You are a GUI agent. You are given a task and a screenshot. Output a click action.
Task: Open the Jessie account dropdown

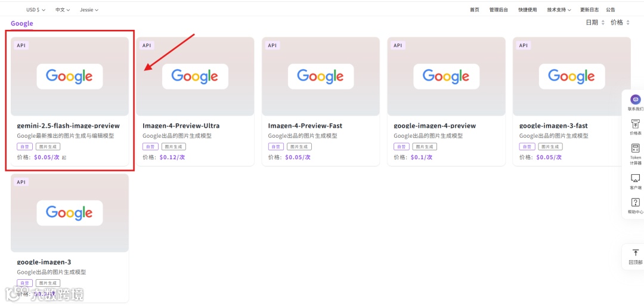click(x=89, y=10)
